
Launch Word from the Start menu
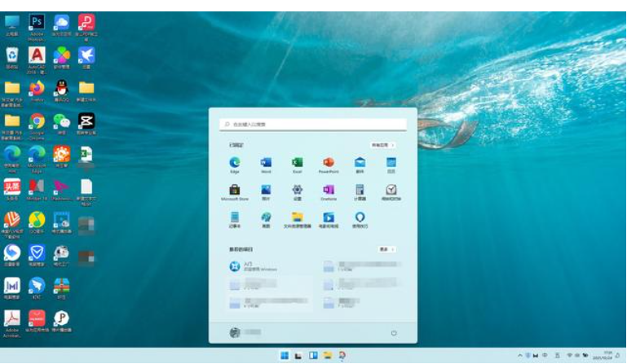(x=266, y=164)
